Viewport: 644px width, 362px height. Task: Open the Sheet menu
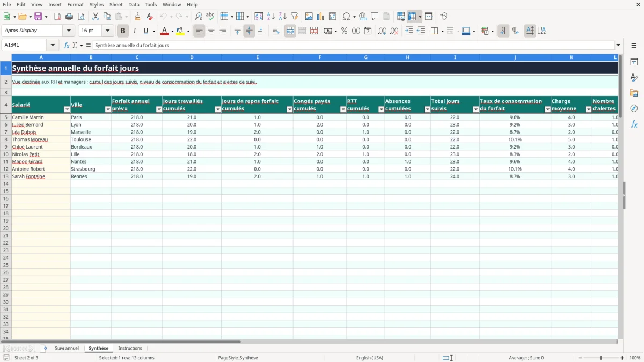(116, 4)
